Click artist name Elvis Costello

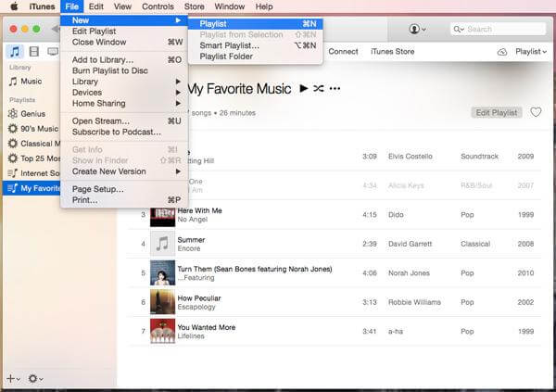click(411, 157)
